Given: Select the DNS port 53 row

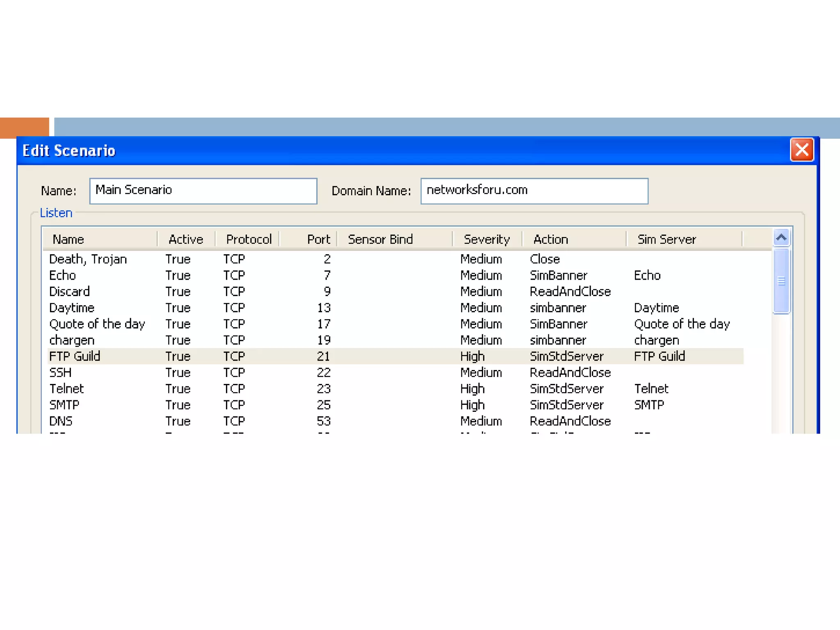Looking at the screenshot, I should [61, 421].
